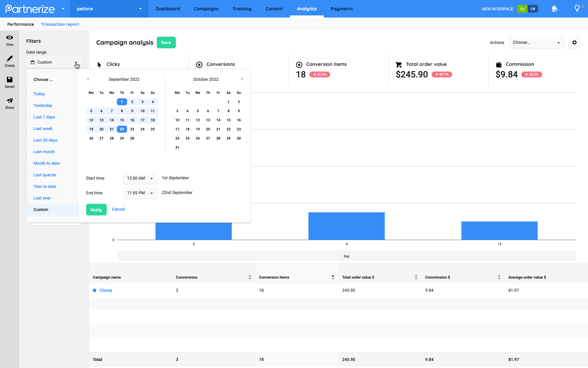The width and height of the screenshot is (588, 368).
Task: Click the chart bar for day 12
Action: pyautogui.click(x=500, y=231)
